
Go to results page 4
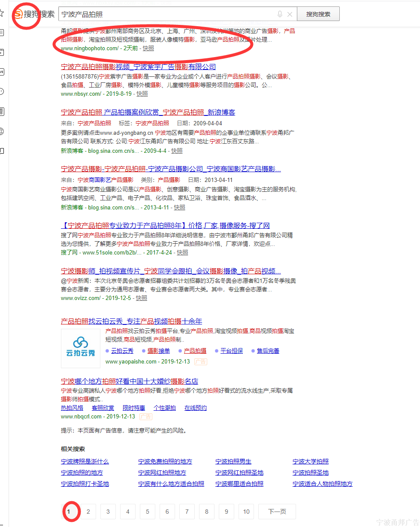pos(128,512)
